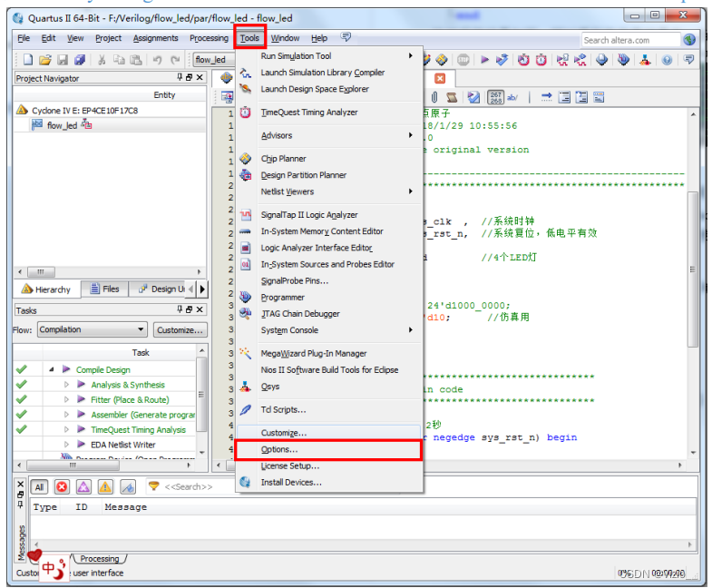Click the messages <<Search>> field
The height and width of the screenshot is (588, 712).
[x=189, y=486]
